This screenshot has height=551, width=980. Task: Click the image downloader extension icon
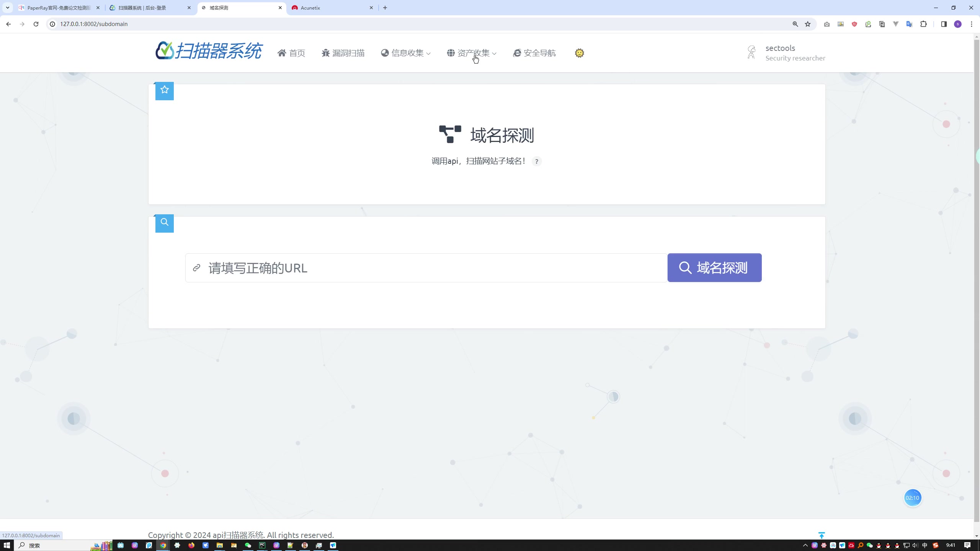pyautogui.click(x=841, y=24)
